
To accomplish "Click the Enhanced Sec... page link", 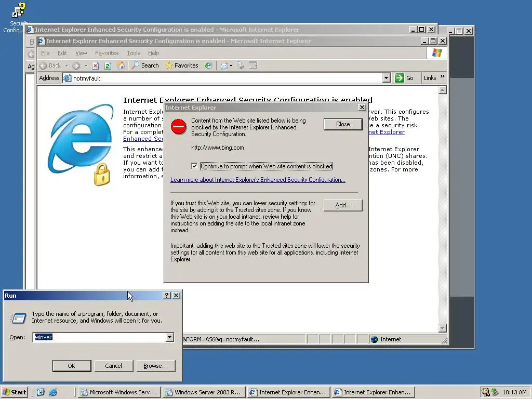I will (x=143, y=139).
